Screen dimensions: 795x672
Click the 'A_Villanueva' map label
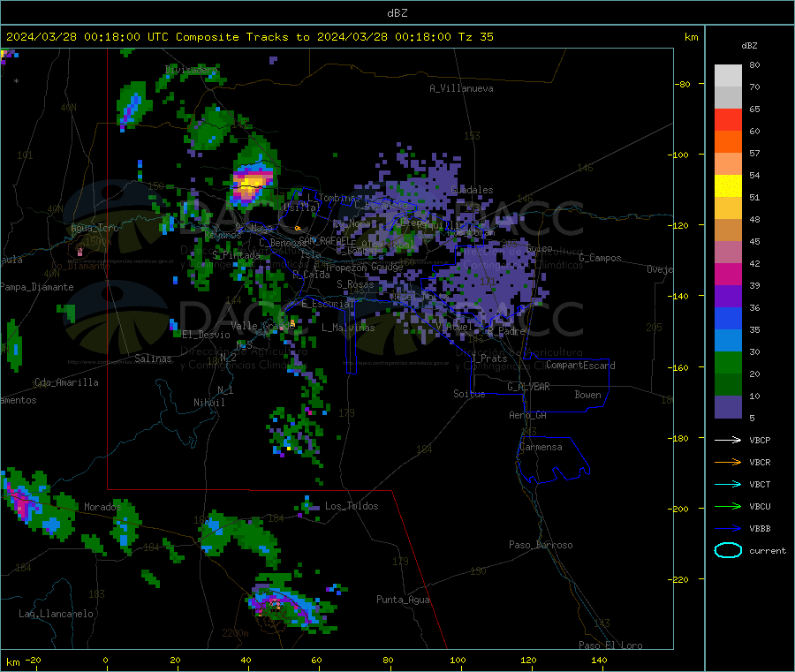click(461, 88)
